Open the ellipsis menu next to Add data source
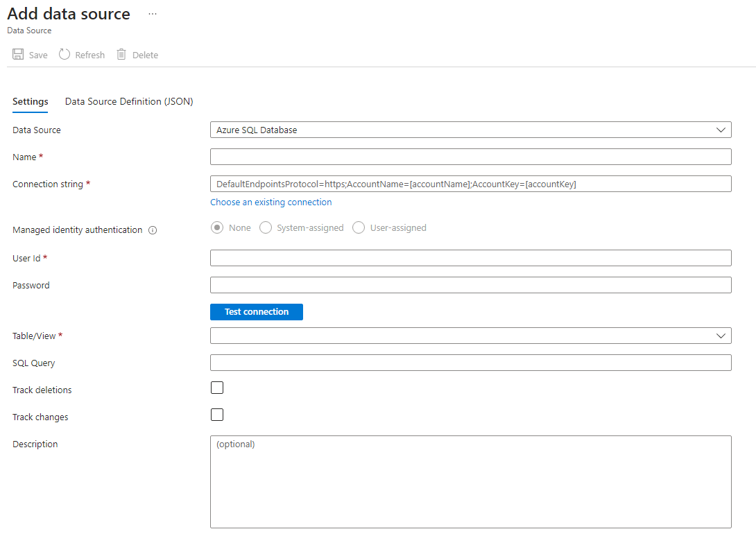The height and width of the screenshot is (554, 756). pyautogui.click(x=152, y=13)
